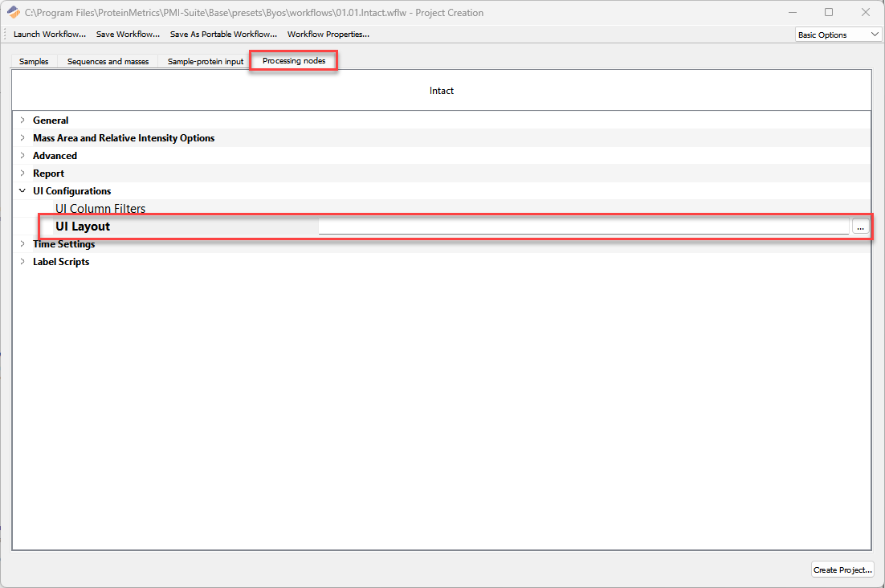Switch to Sequences and masses tab
This screenshot has width=885, height=588.
[108, 62]
